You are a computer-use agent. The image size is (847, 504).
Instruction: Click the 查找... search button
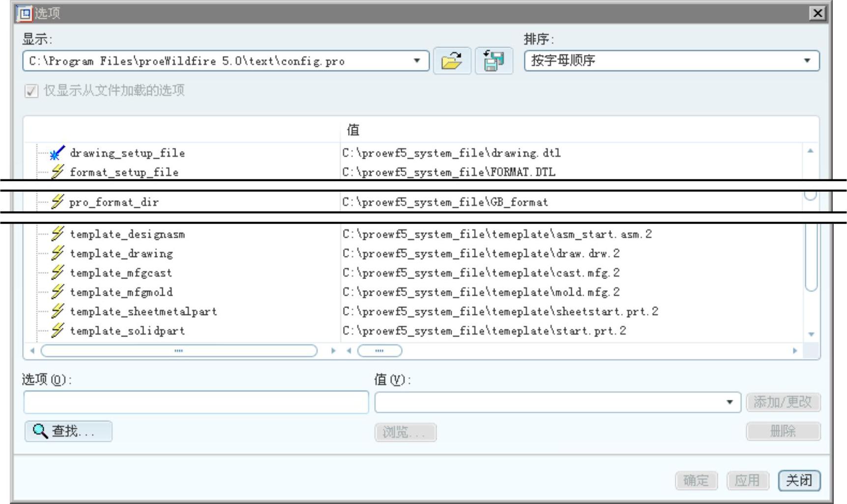[68, 431]
